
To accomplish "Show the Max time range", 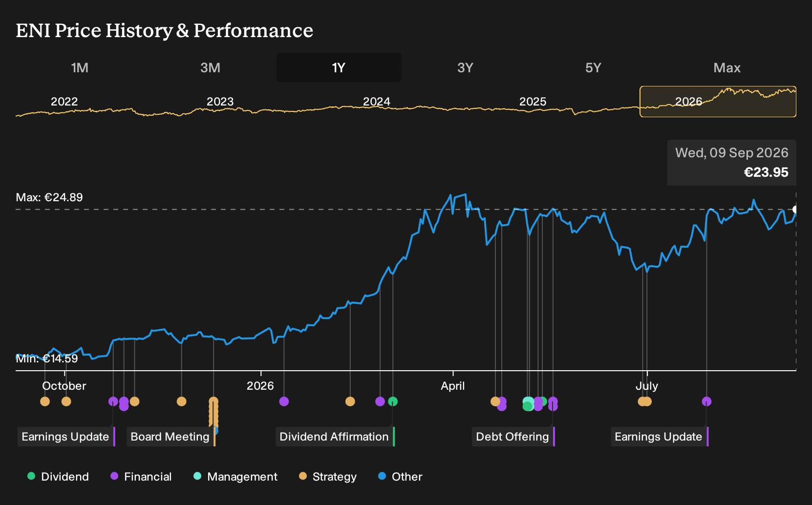I will (727, 67).
